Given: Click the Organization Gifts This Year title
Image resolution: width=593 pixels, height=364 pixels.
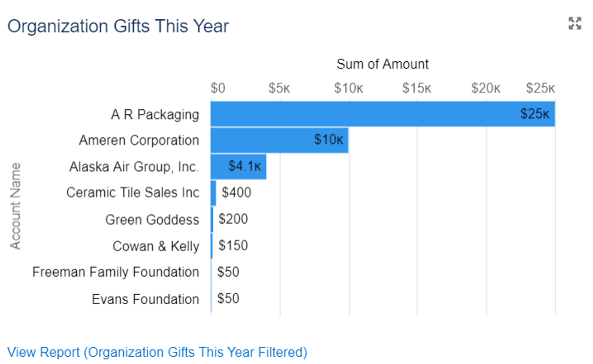Looking at the screenshot, I should pos(118,26).
